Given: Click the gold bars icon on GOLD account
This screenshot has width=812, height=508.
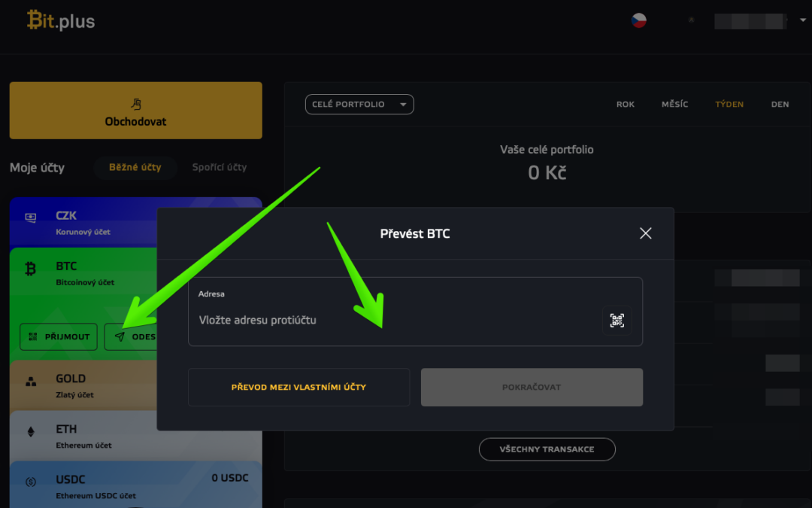Looking at the screenshot, I should [x=31, y=382].
